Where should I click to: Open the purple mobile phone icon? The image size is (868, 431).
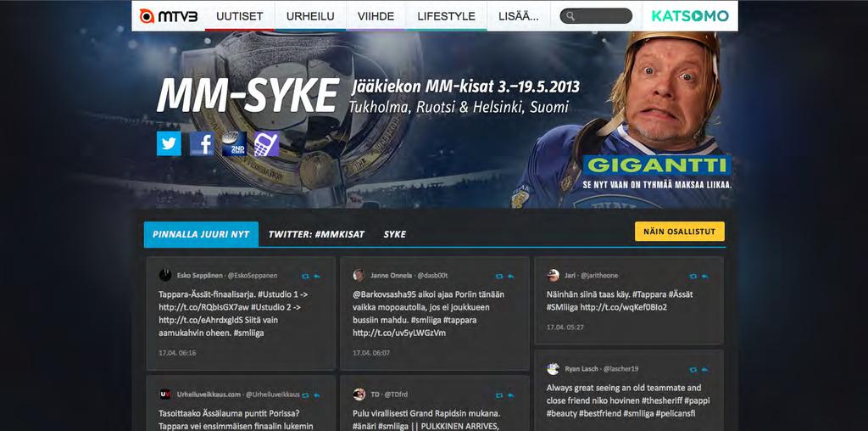[x=266, y=143]
